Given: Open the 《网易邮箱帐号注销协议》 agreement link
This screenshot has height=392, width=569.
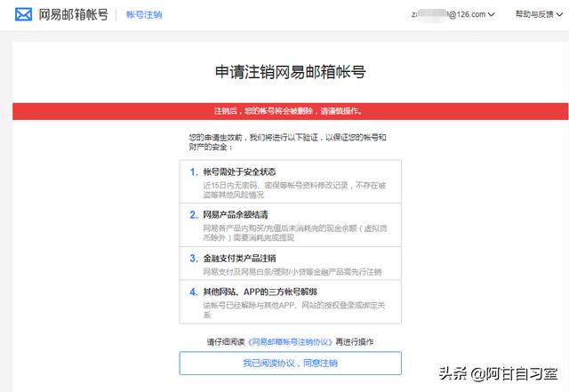Looking at the screenshot, I should tap(290, 342).
